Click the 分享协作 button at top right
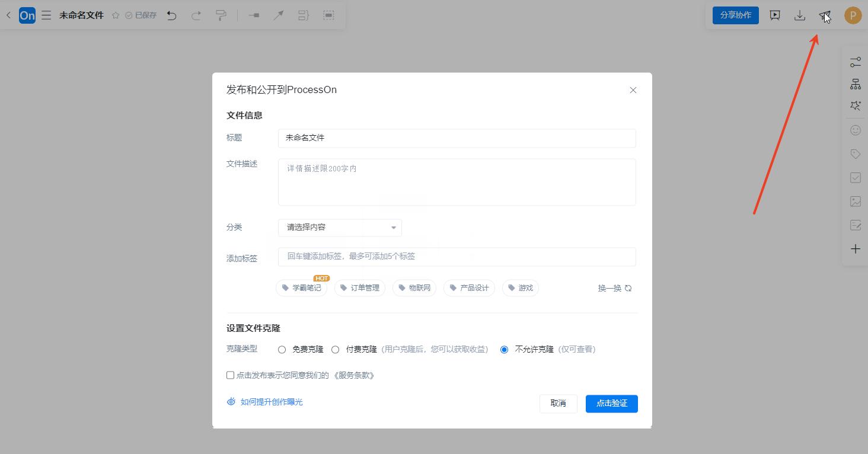Viewport: 868px width, 454px height. tap(735, 15)
